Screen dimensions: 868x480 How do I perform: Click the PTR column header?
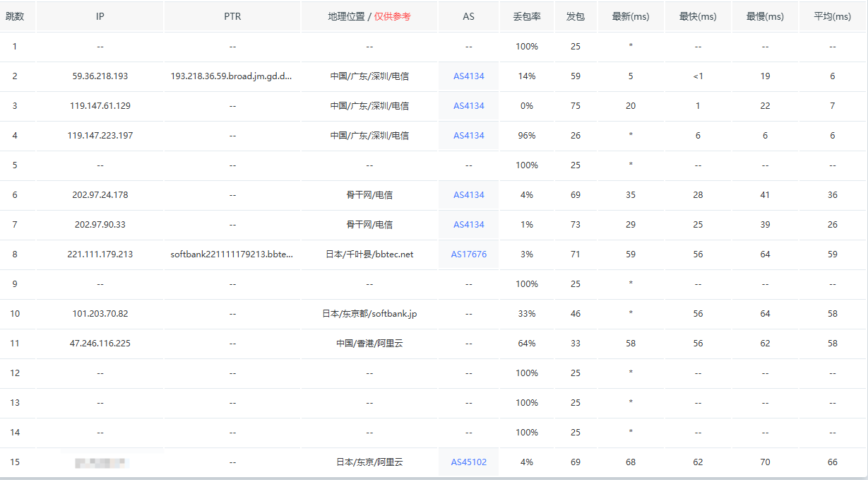(x=232, y=16)
